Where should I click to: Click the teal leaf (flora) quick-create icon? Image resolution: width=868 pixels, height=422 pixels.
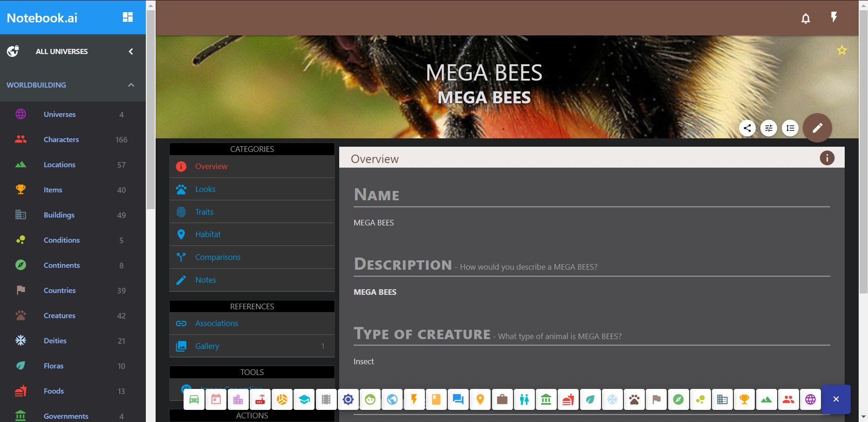click(x=590, y=400)
